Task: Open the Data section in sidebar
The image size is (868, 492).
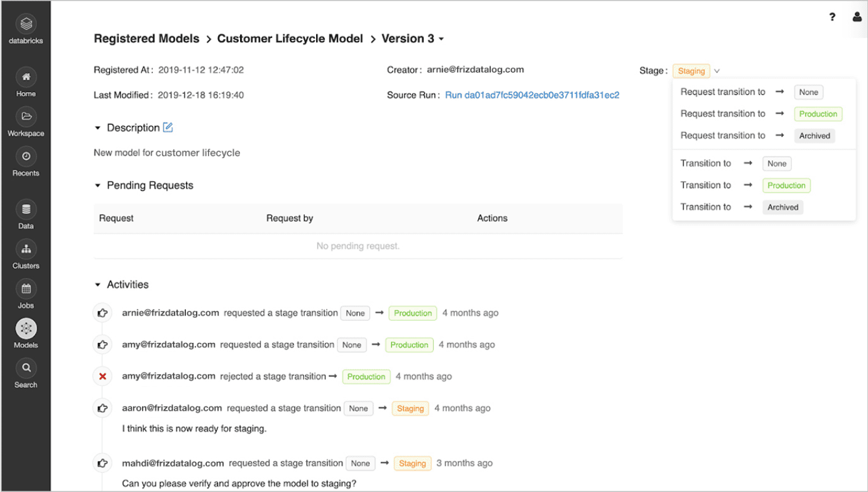Action: [x=26, y=210]
